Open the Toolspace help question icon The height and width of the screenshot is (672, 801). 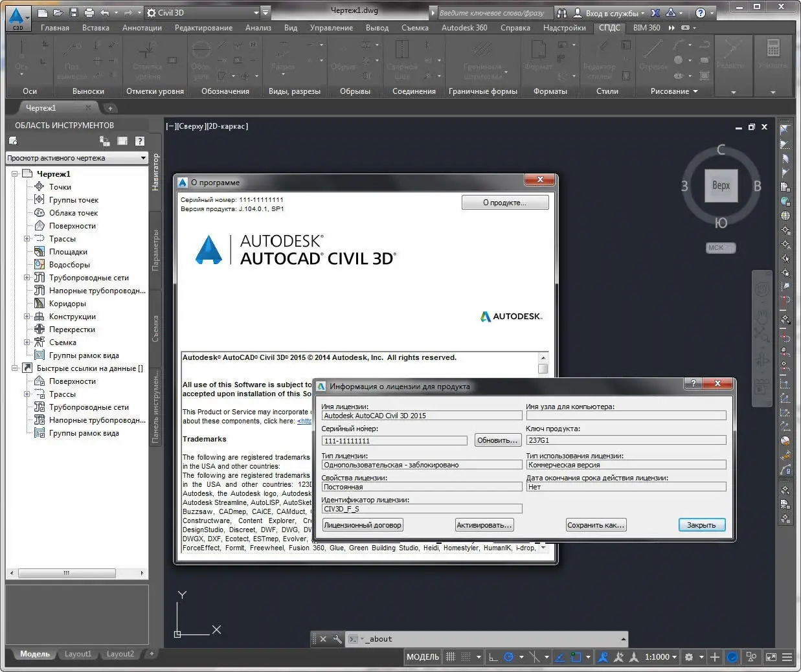(x=139, y=141)
